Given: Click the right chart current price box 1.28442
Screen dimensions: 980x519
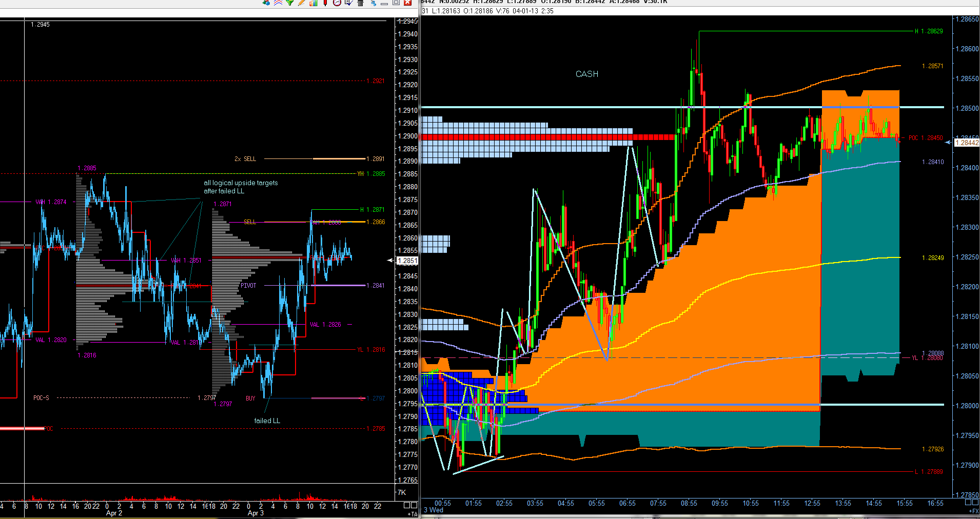Looking at the screenshot, I should (967, 143).
